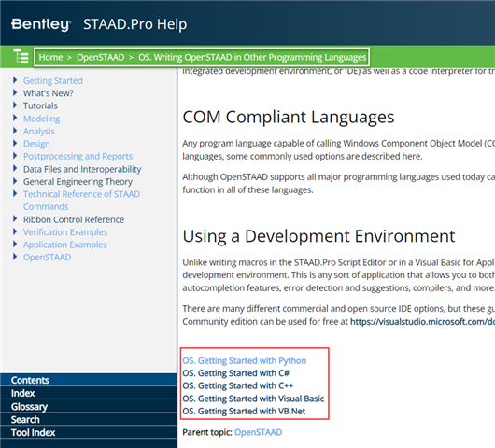Expand the Technical Reference of STAAD Commands arrow
This screenshot has width=495, height=448.
click(x=15, y=194)
